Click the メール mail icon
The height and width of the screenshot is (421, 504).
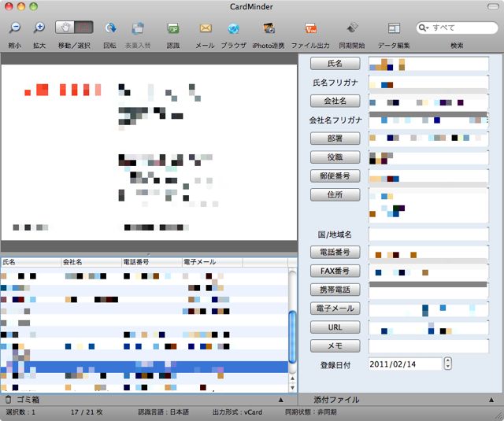[x=206, y=28]
